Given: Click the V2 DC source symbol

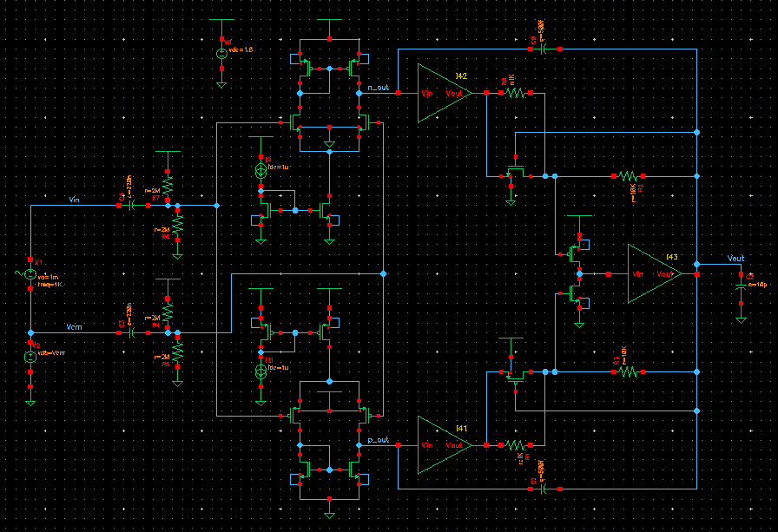Looking at the screenshot, I should point(30,357).
